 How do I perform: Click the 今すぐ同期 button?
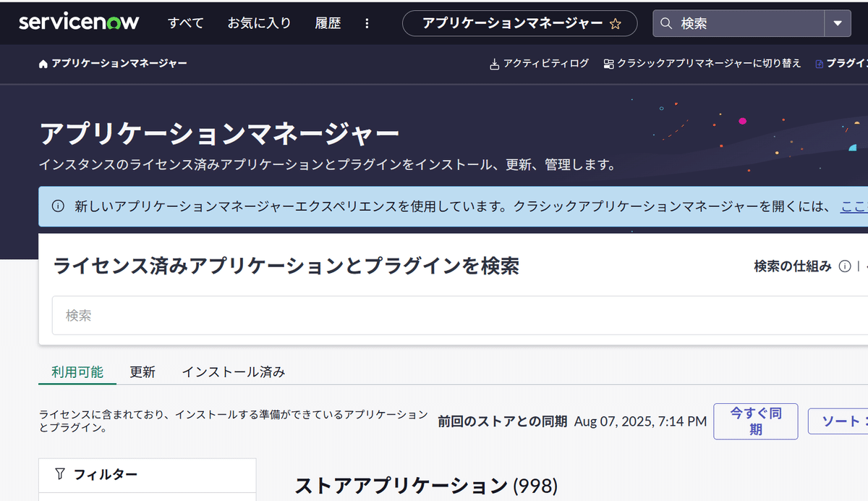[x=755, y=421]
